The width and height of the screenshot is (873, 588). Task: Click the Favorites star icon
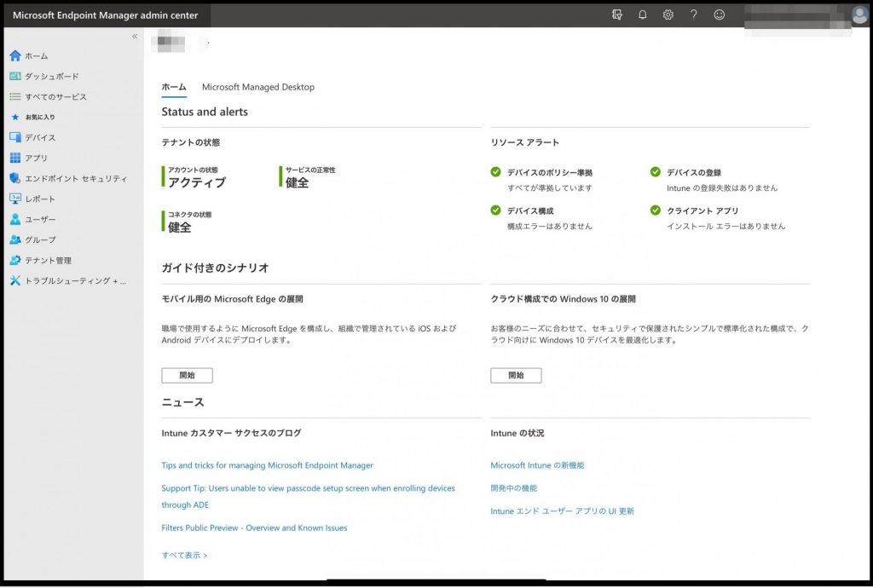[x=15, y=117]
